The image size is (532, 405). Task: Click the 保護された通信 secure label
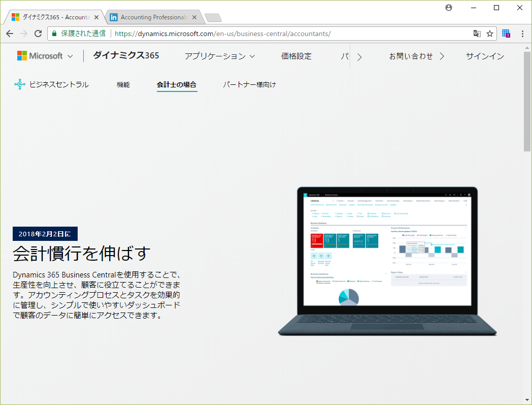[83, 34]
